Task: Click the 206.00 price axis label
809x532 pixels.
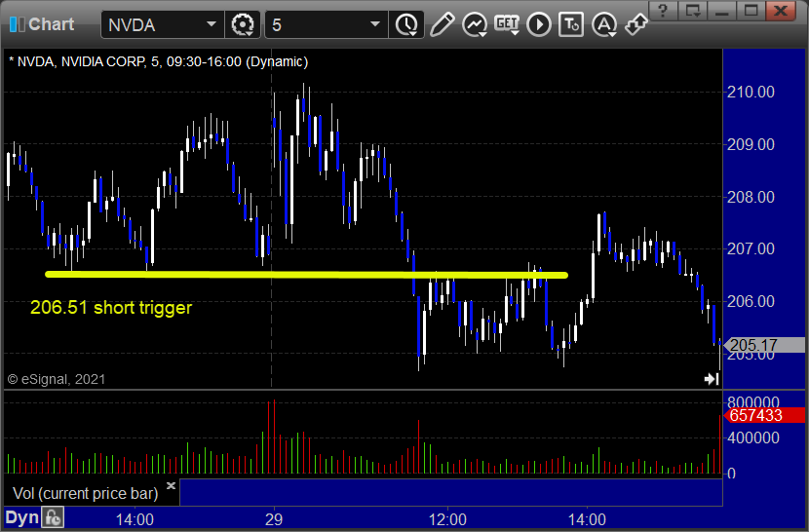Action: 751,301
